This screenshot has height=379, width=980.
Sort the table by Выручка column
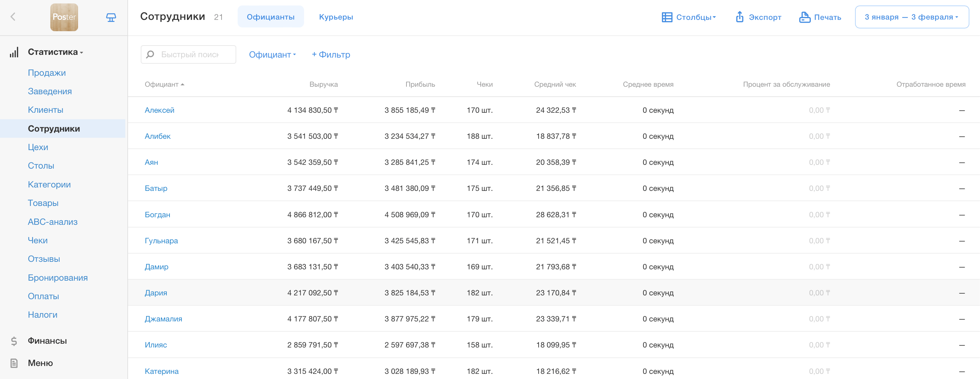coord(323,85)
